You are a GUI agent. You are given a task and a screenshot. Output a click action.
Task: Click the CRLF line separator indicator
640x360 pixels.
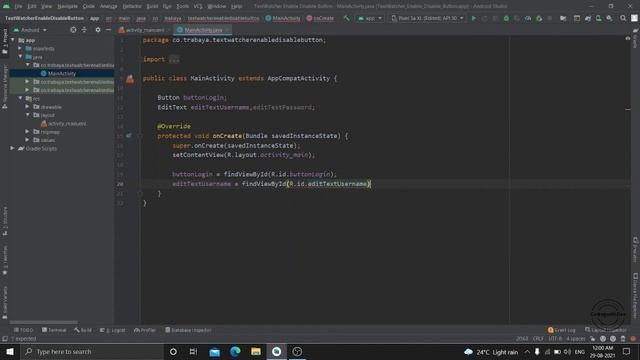point(538,339)
